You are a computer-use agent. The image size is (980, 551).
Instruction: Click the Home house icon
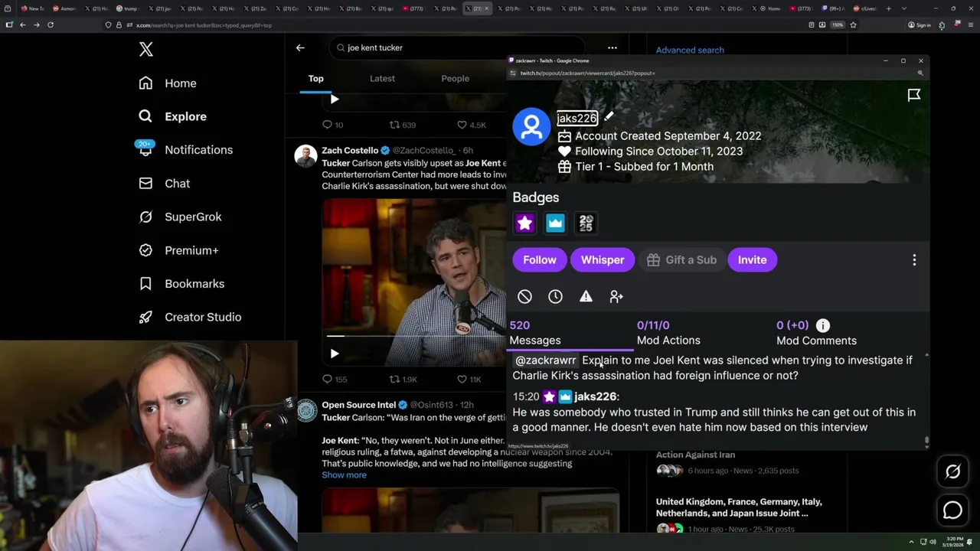[145, 83]
